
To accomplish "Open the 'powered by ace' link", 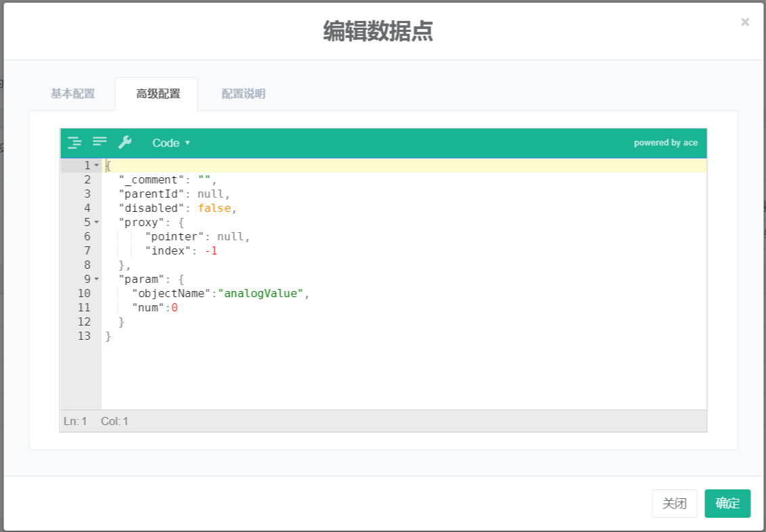I will [x=665, y=143].
